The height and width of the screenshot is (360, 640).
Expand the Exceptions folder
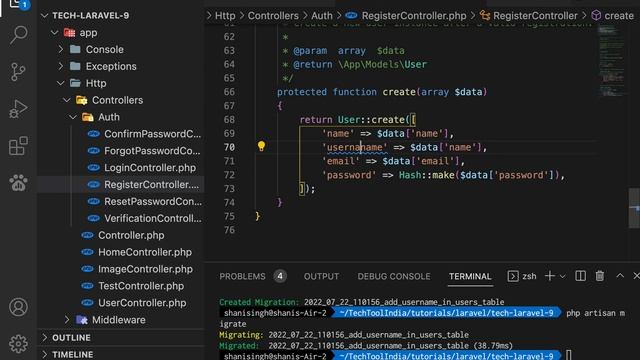click(x=61, y=66)
